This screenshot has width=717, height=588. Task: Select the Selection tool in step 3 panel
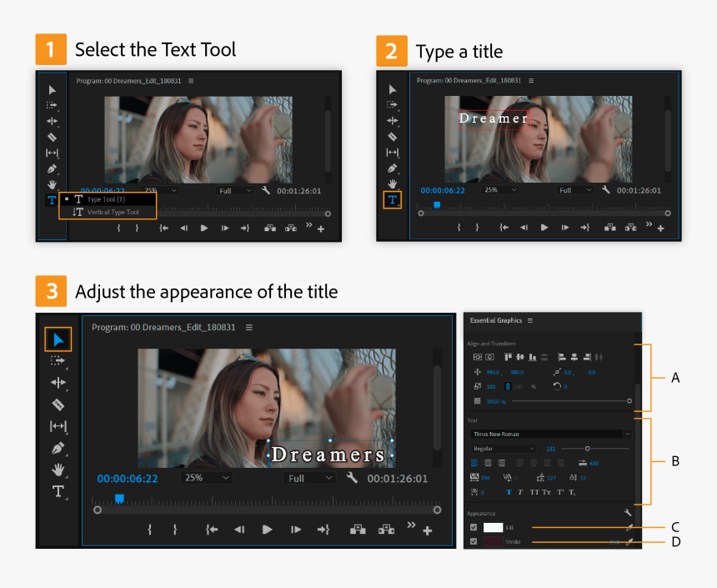[x=58, y=339]
